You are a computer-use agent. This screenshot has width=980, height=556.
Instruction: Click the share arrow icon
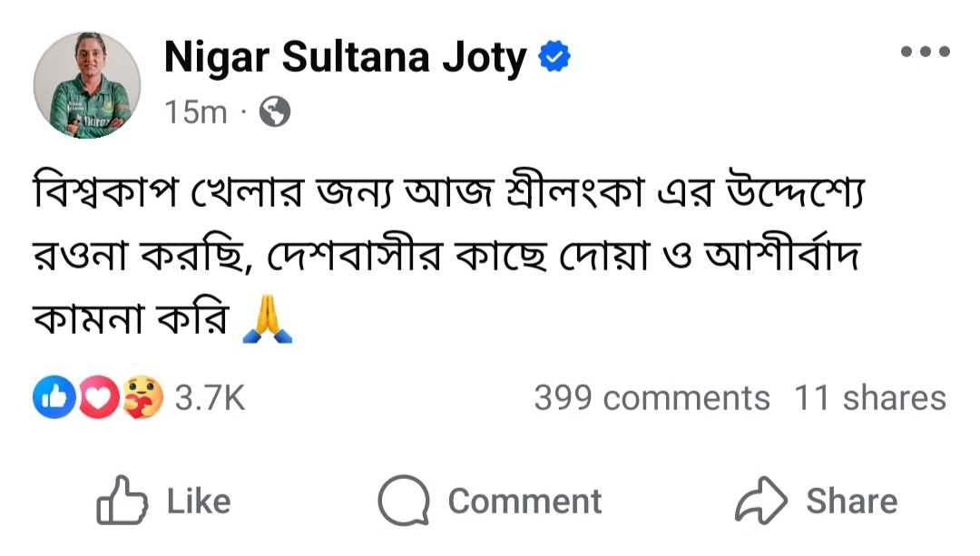tap(760, 502)
